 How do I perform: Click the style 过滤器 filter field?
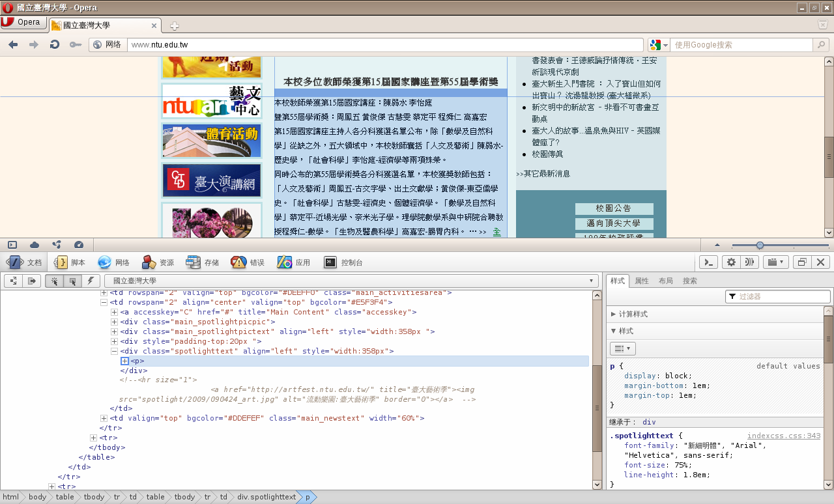pos(778,296)
